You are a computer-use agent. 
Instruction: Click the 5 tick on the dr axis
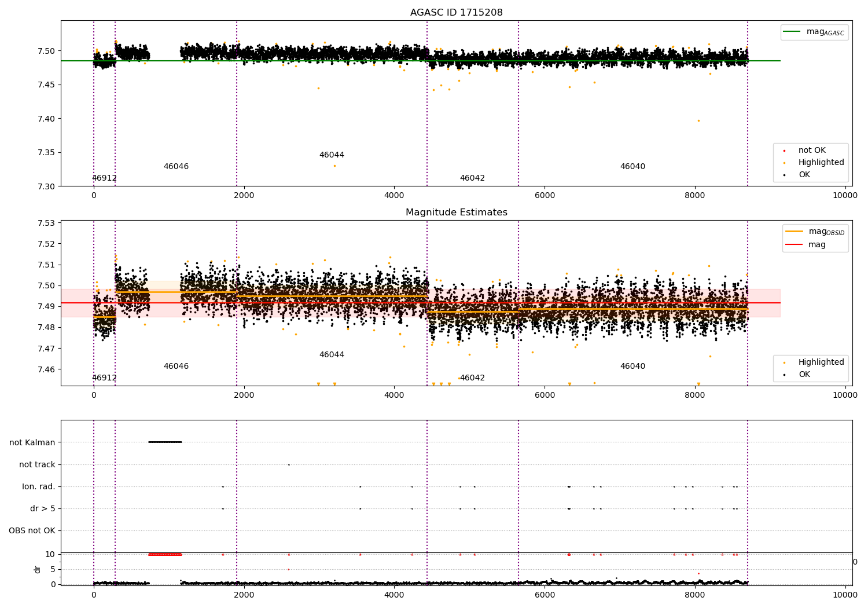pyautogui.click(x=53, y=569)
